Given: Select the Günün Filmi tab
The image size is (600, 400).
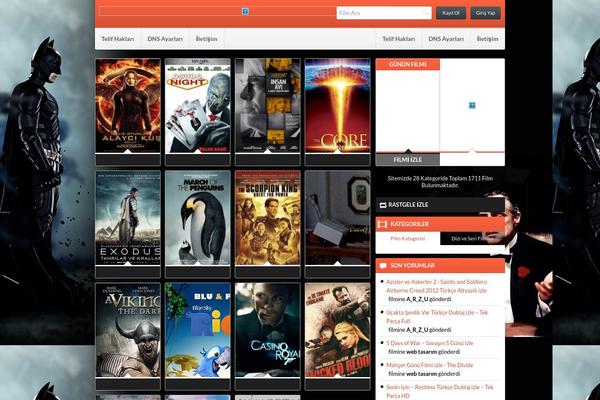Looking at the screenshot, I should [408, 64].
